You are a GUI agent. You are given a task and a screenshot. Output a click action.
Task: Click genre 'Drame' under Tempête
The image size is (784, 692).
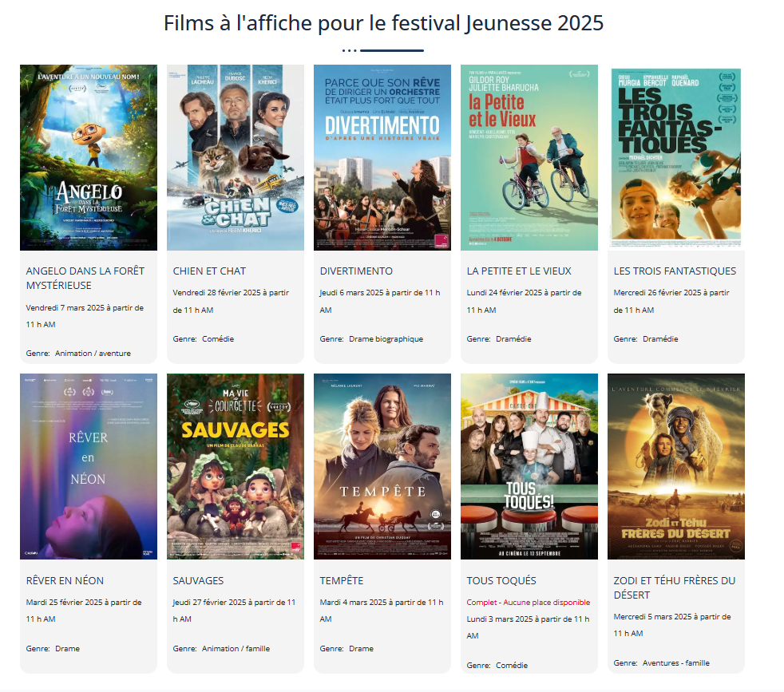(x=362, y=648)
